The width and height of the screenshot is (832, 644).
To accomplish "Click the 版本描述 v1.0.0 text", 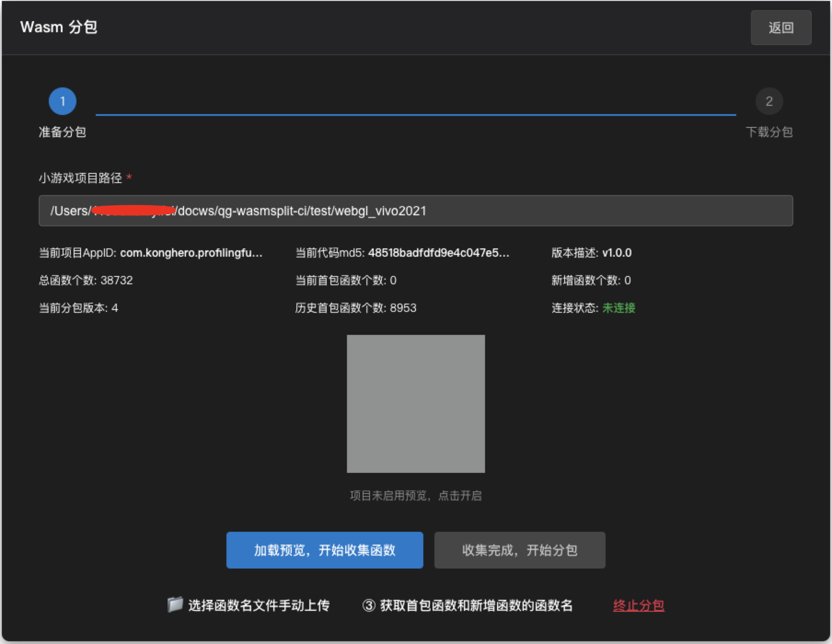I will (x=591, y=253).
